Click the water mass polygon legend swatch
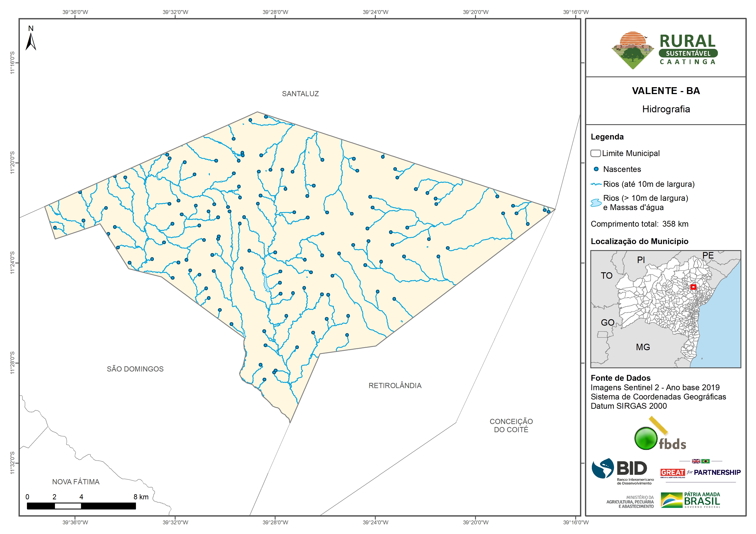This screenshot has height=534, width=756. [x=596, y=203]
